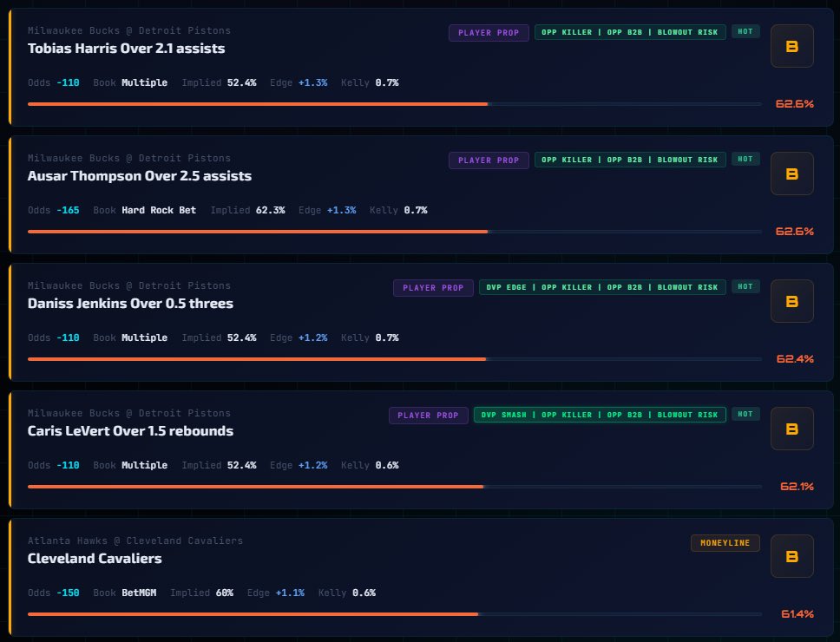Click Kelly 0.6% on Caris LeVert card

[387, 465]
